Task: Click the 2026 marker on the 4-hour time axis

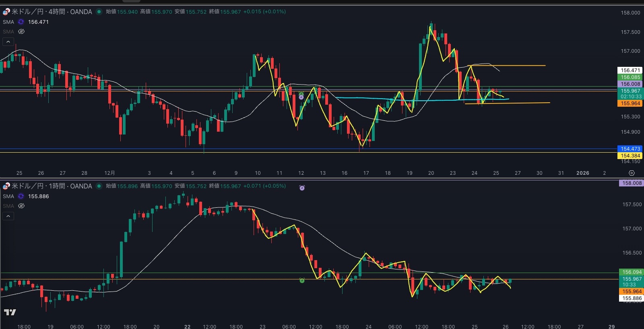Action: [x=582, y=173]
